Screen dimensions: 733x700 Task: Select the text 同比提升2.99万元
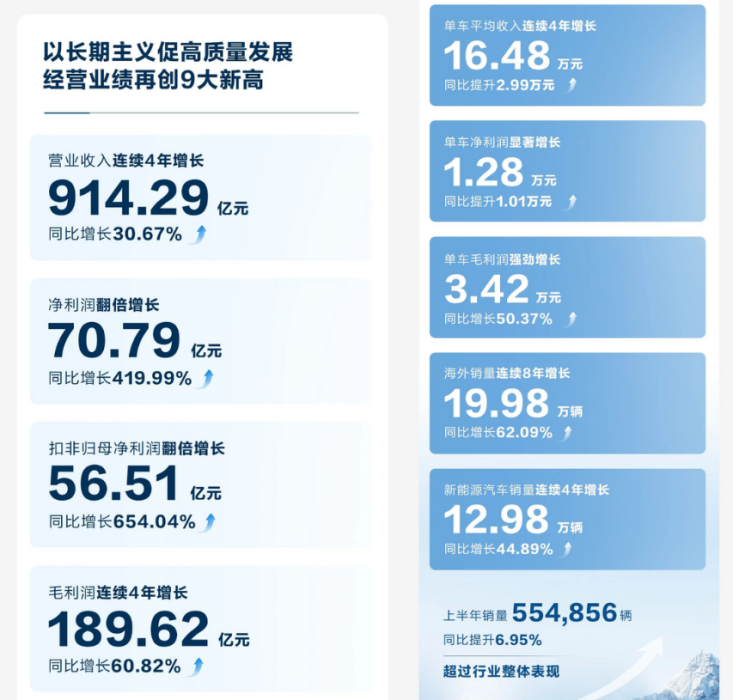point(499,85)
